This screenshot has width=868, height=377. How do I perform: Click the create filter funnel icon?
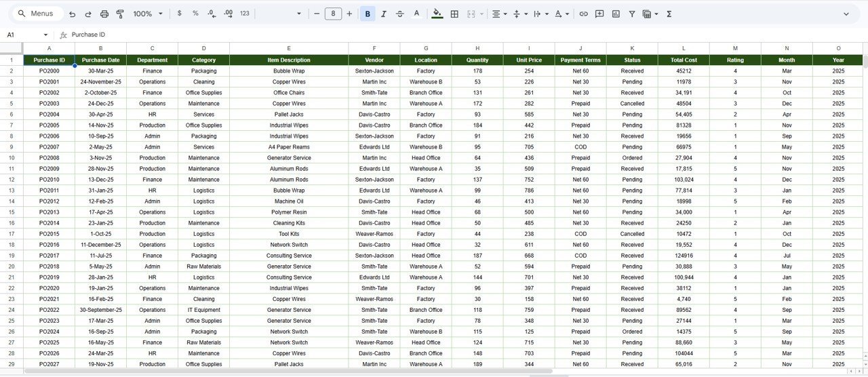[x=632, y=14]
